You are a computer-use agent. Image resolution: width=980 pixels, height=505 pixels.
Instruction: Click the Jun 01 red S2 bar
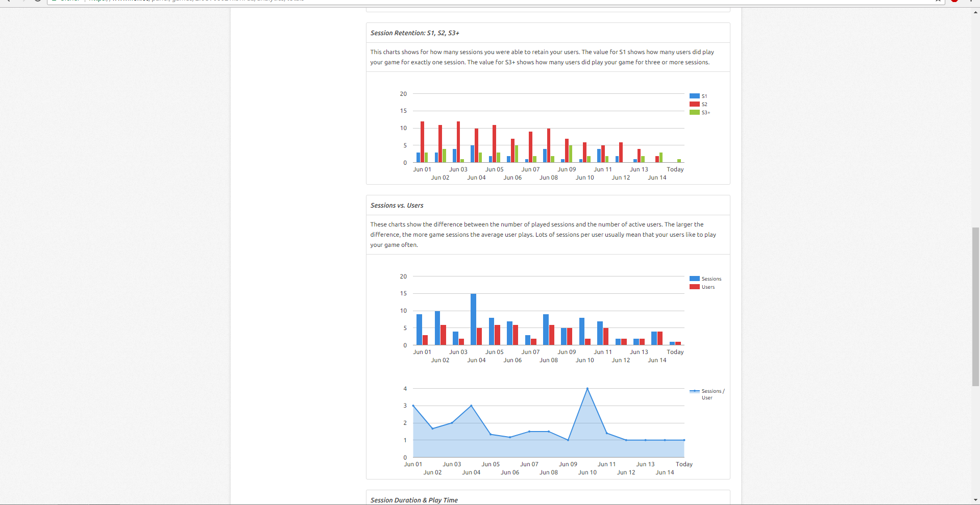(422, 142)
